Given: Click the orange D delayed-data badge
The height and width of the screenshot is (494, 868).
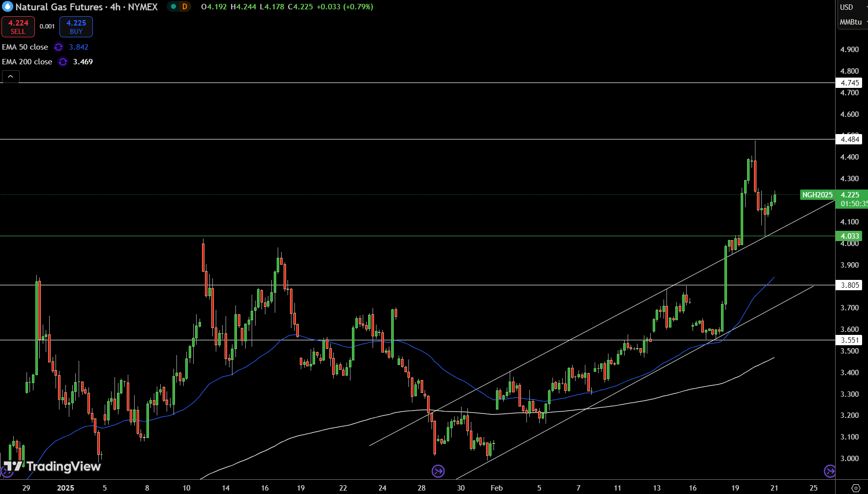Looking at the screenshot, I should (185, 6).
